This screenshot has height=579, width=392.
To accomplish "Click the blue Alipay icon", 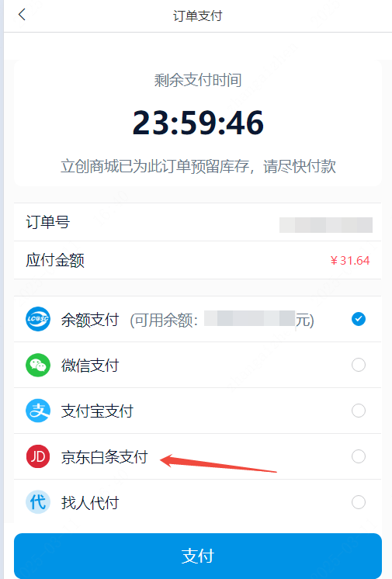I will 38,411.
